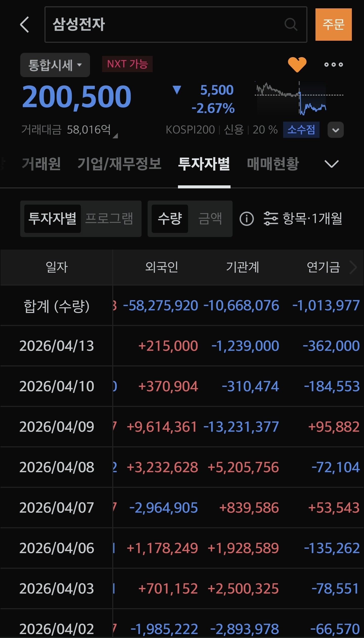This screenshot has width=364, height=638.
Task: Select the 2026/04/06 date row
Action: pos(57,548)
